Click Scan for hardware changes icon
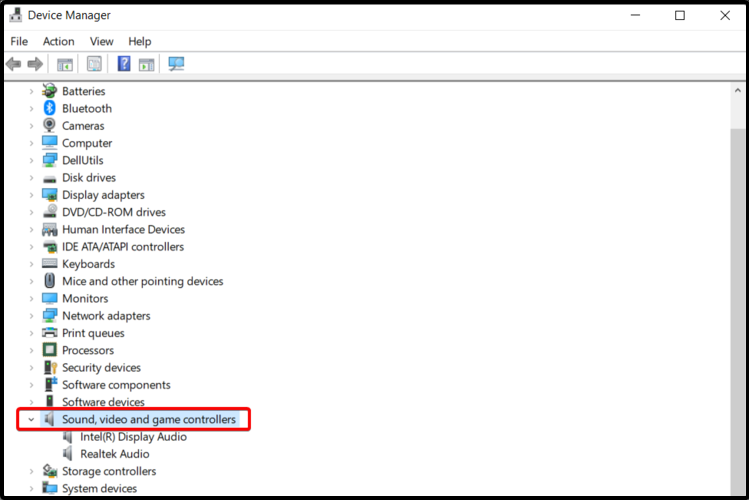 point(176,64)
